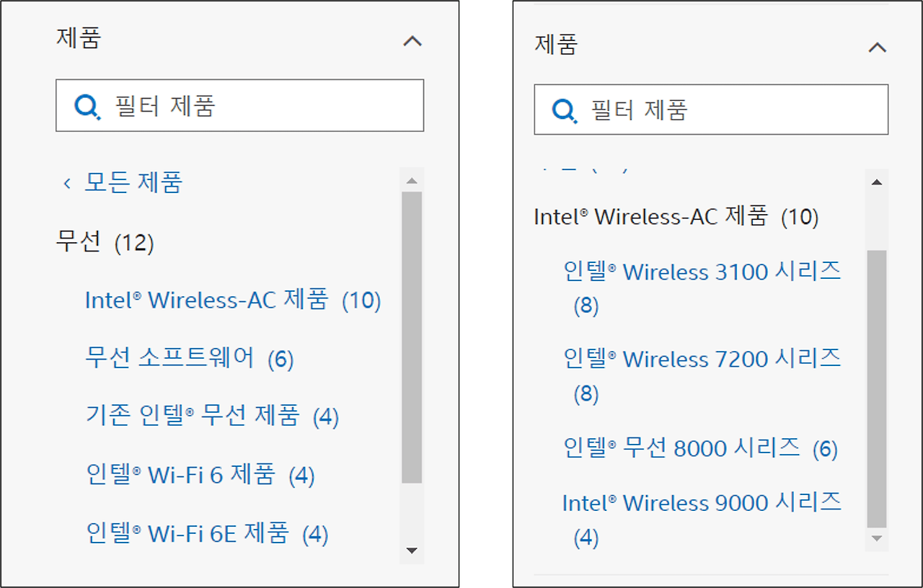The height and width of the screenshot is (588, 923).
Task: Choose 인텔 무선 8000 시리즈 (6)
Action: [700, 448]
